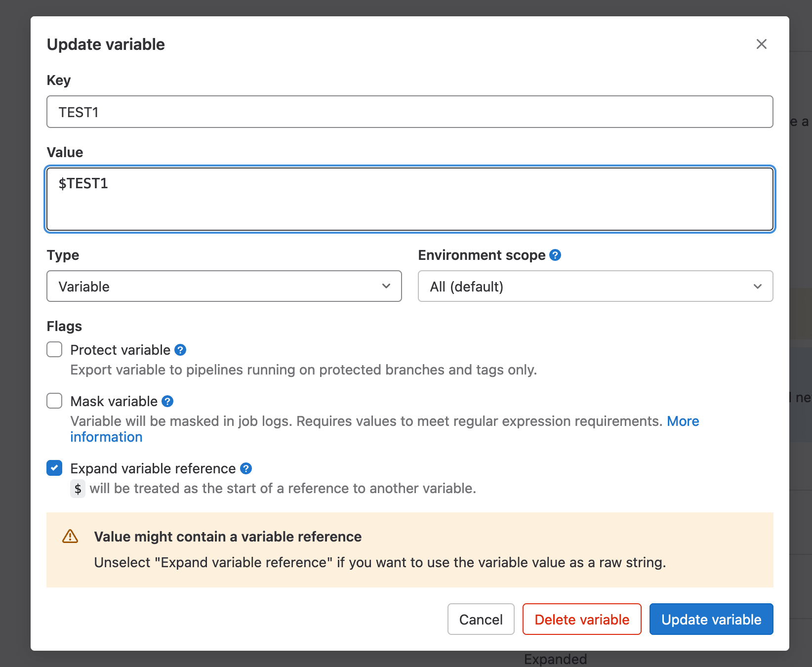The width and height of the screenshot is (812, 667).
Task: Click the Protect variable help icon
Action: [x=180, y=350]
